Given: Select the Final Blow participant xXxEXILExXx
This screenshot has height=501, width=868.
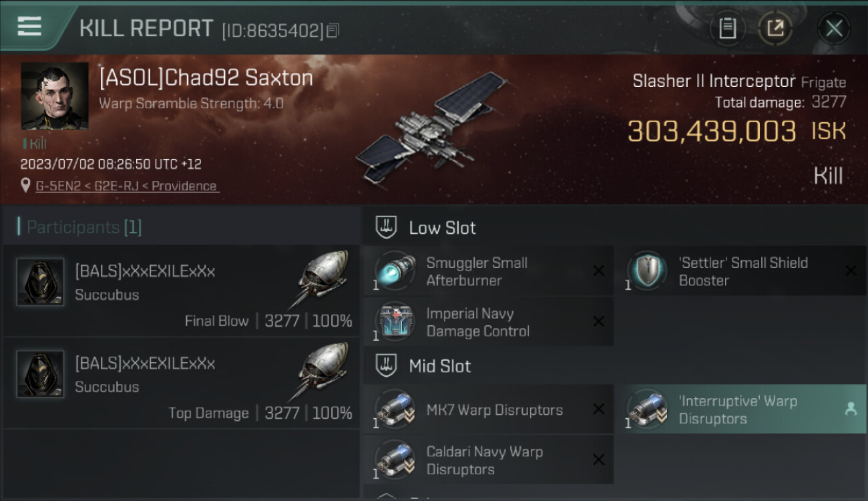Looking at the screenshot, I should click(x=181, y=291).
